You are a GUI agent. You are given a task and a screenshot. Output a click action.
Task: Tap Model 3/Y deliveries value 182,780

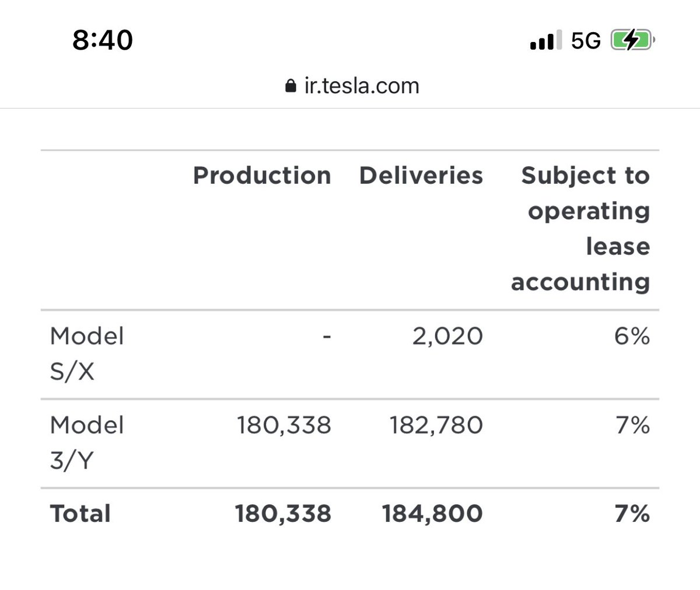(x=436, y=425)
